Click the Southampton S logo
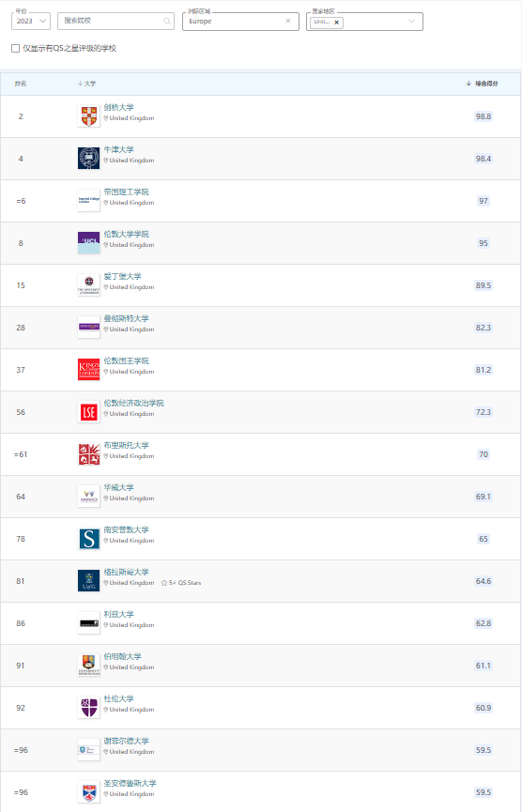 pyautogui.click(x=88, y=539)
